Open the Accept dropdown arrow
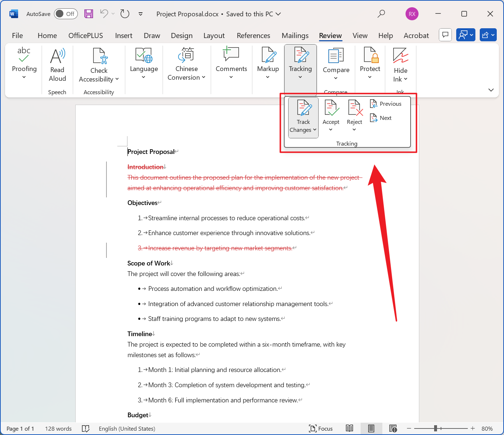The height and width of the screenshot is (435, 504). 331,129
